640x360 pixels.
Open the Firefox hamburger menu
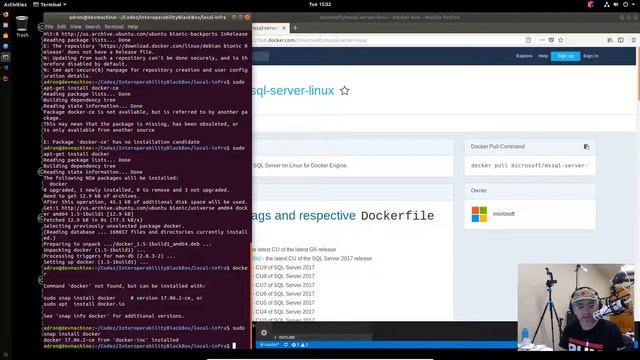(x=633, y=40)
